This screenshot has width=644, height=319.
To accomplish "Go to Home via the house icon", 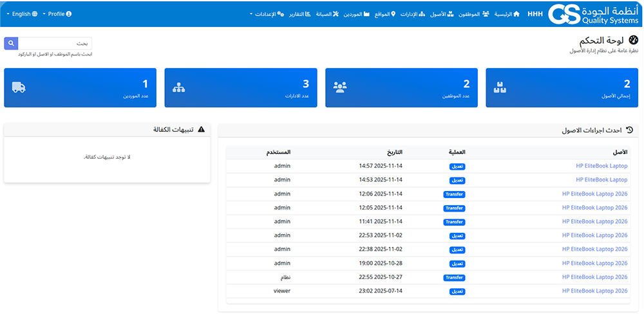I will coord(516,14).
